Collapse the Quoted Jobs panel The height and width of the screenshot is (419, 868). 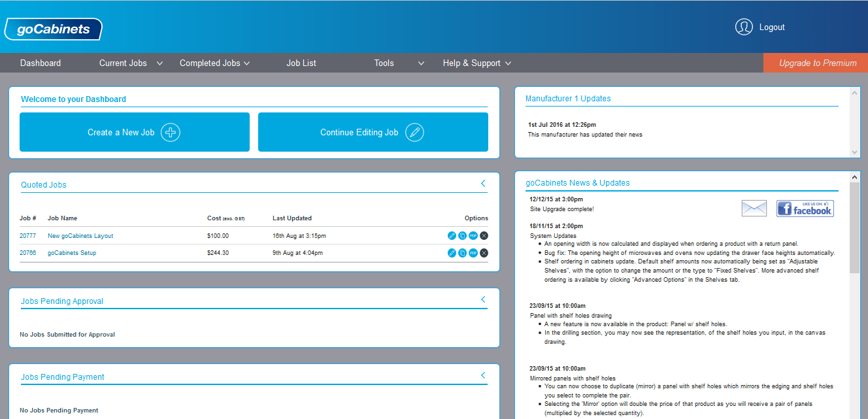click(x=483, y=184)
